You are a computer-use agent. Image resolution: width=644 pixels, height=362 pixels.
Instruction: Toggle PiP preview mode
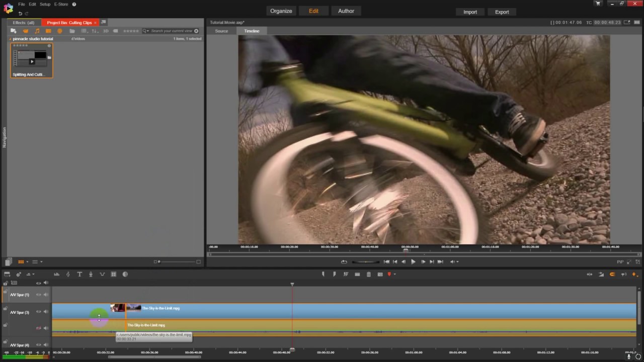pos(620,261)
